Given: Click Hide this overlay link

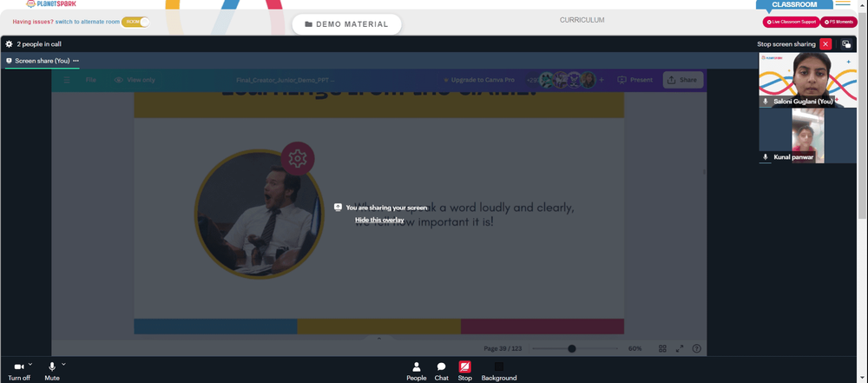Looking at the screenshot, I should click(380, 220).
